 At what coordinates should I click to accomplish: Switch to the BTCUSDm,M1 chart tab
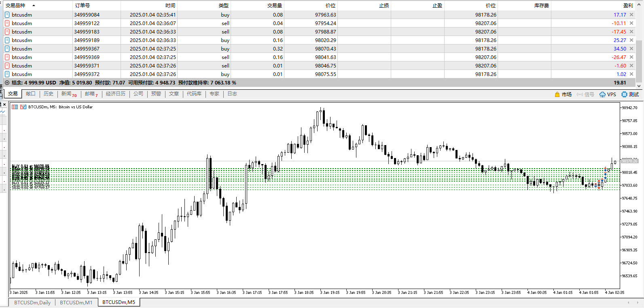pyautogui.click(x=76, y=302)
